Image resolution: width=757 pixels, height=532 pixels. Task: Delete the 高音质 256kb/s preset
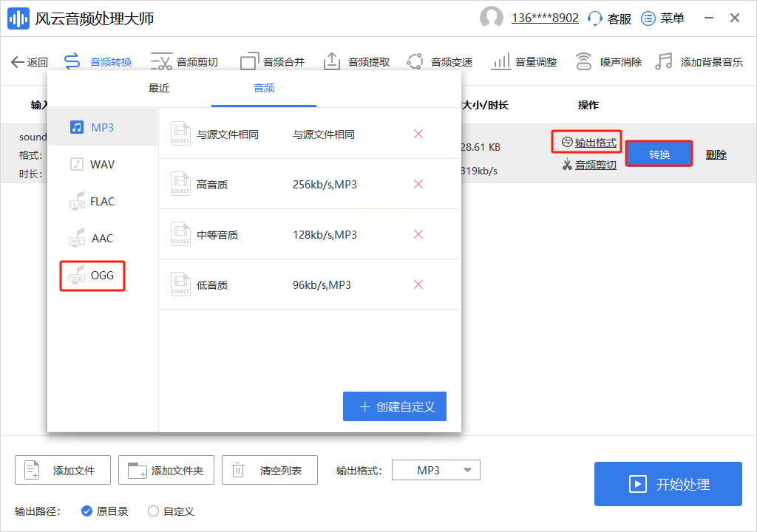418,184
